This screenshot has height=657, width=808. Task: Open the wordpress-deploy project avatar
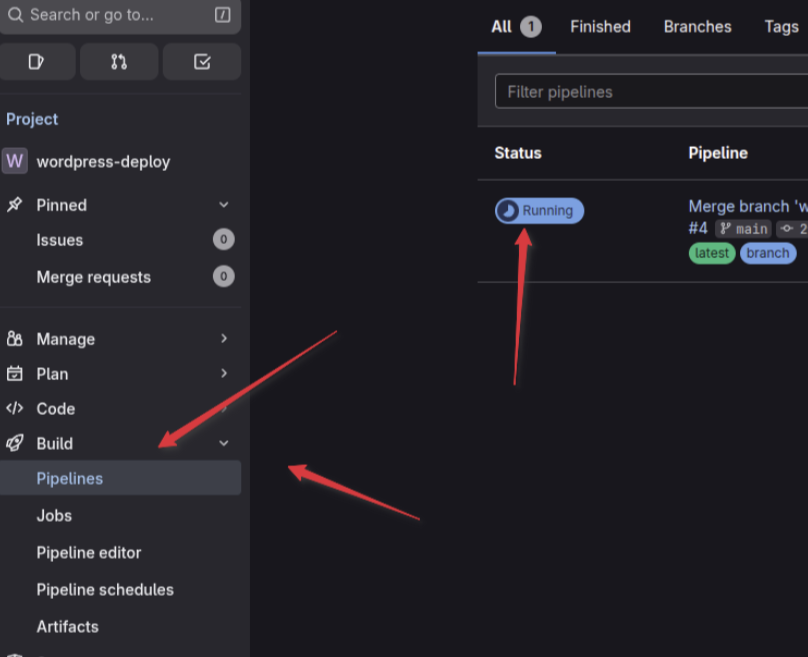[14, 161]
